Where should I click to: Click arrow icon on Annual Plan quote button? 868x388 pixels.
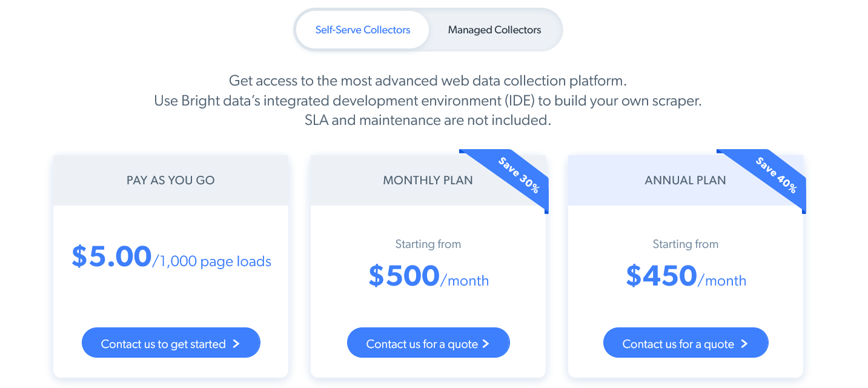[x=744, y=344]
